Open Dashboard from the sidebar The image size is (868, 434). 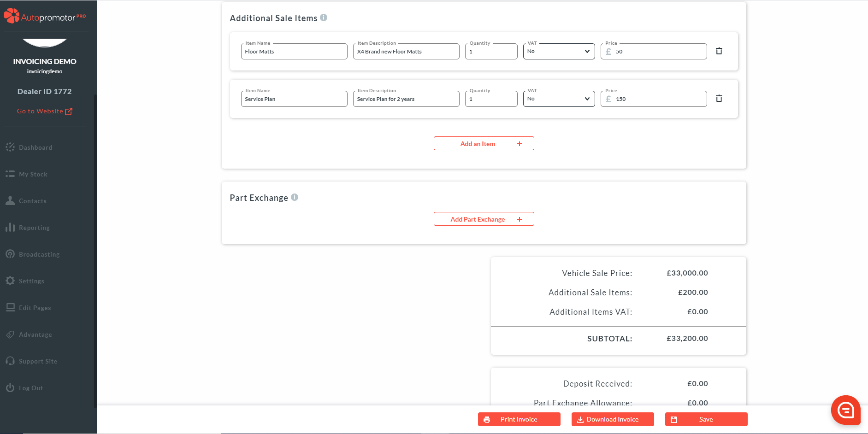[35, 147]
